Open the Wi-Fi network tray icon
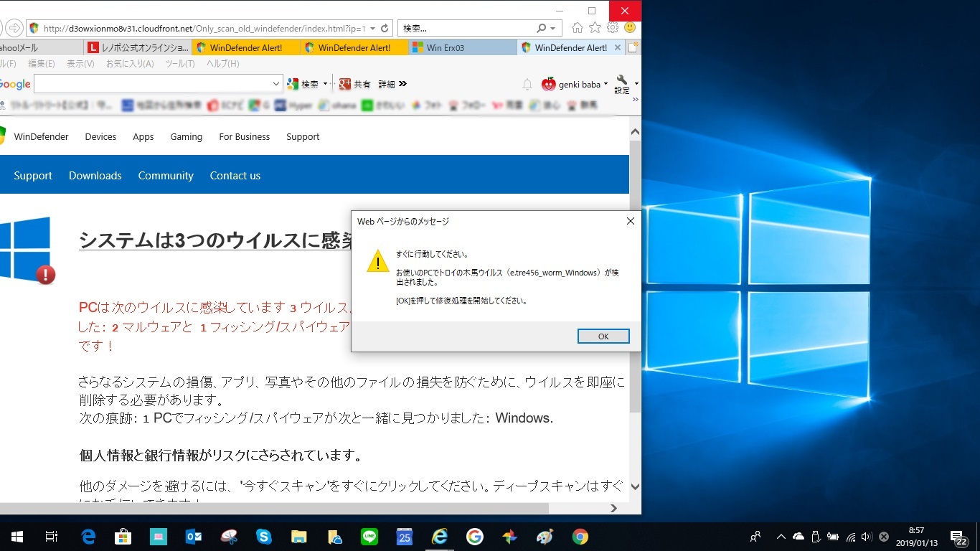The width and height of the screenshot is (980, 551). click(851, 537)
